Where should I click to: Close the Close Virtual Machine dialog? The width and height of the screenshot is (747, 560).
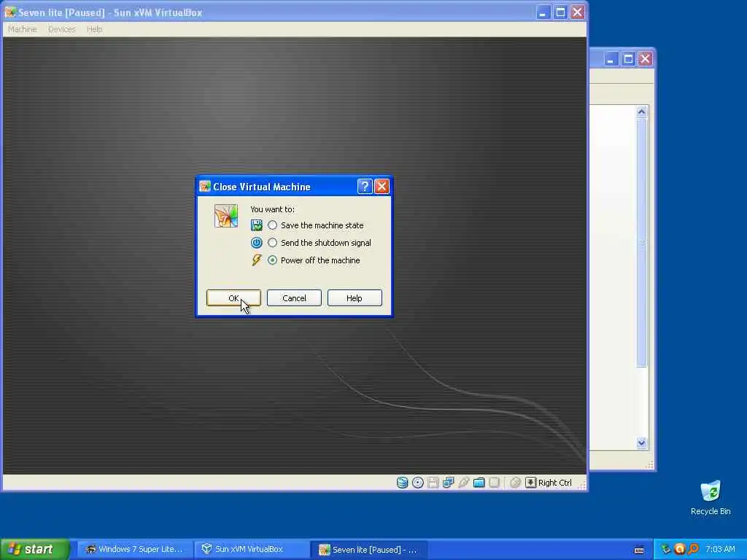(382, 187)
